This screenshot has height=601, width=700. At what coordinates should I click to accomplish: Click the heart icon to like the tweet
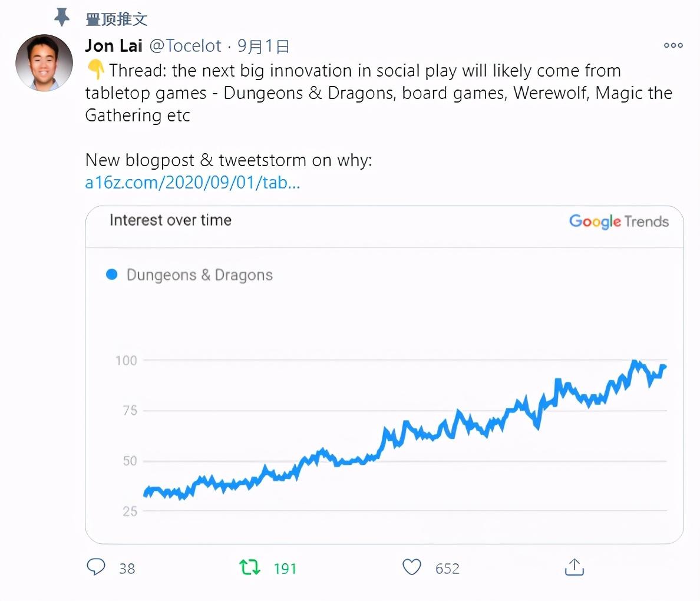[x=411, y=567]
